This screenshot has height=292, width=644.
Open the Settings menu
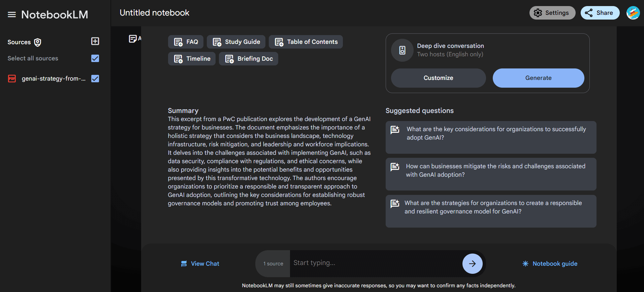[x=552, y=13]
